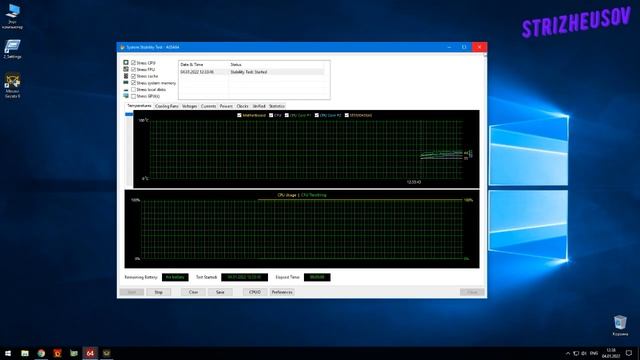Toggle Motherboard graph line checkbox

coord(239,115)
